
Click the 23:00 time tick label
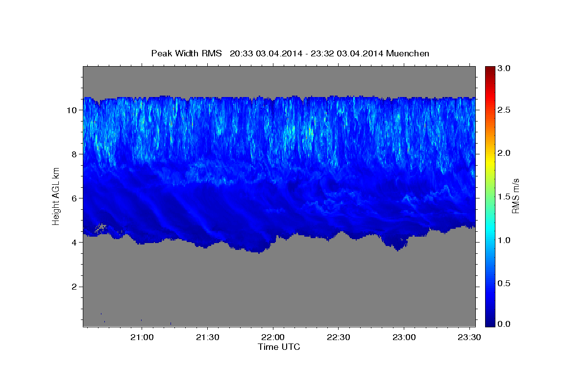tap(403, 338)
